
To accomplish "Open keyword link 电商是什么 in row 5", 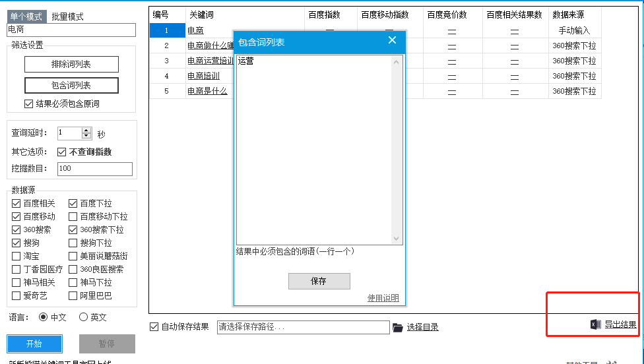I will point(207,92).
